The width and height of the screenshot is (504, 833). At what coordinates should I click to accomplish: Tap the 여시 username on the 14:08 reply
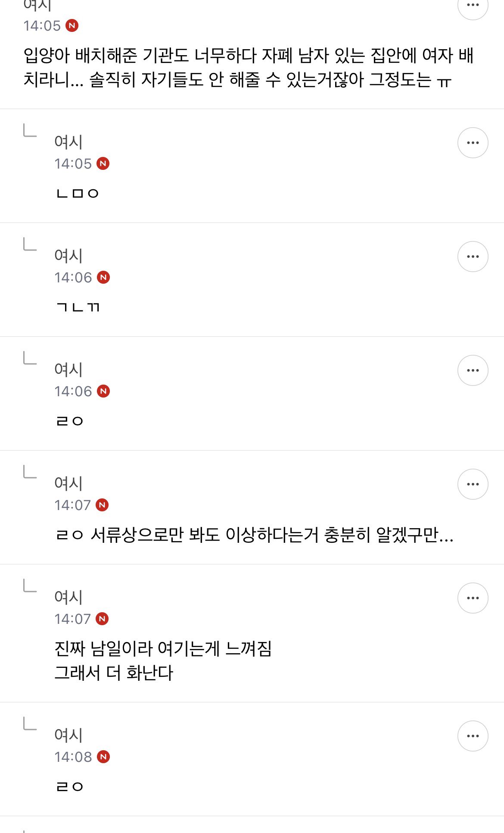[x=68, y=735]
